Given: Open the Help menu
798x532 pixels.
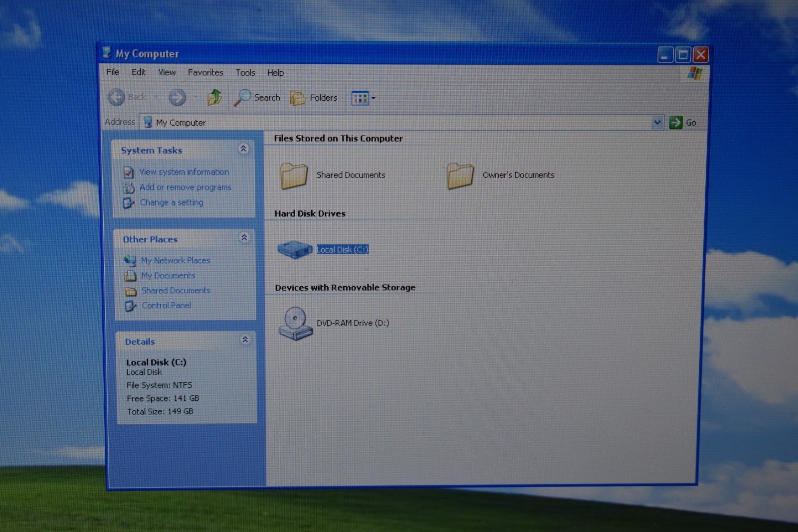Looking at the screenshot, I should [275, 73].
